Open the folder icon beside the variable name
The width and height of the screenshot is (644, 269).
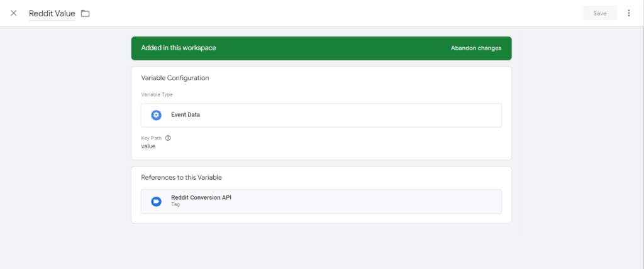(x=86, y=13)
